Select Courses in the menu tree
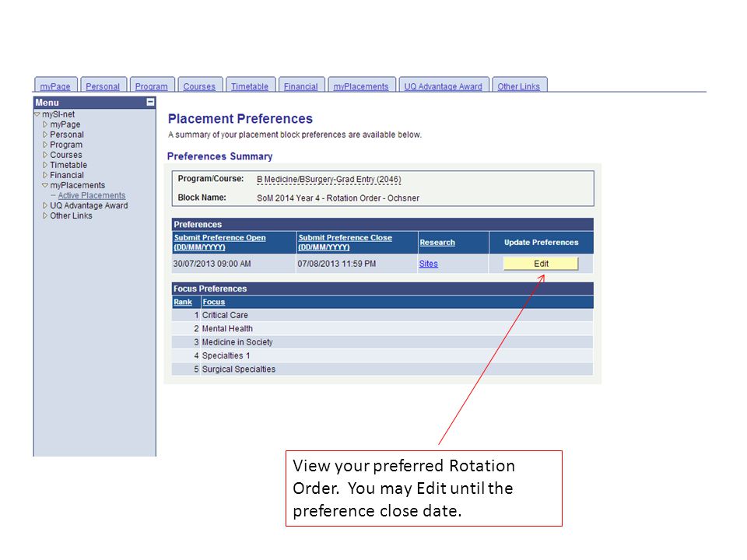 click(x=65, y=155)
